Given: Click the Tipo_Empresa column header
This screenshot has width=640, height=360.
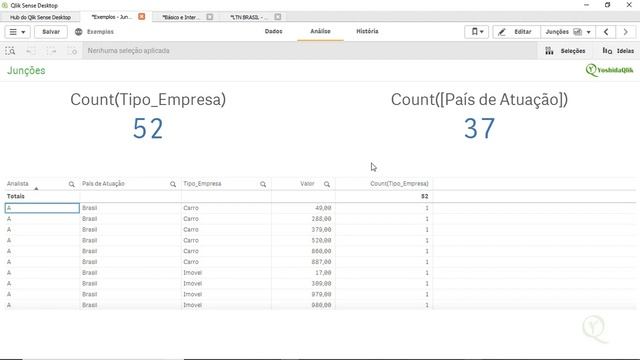Looking at the screenshot, I should 202,184.
